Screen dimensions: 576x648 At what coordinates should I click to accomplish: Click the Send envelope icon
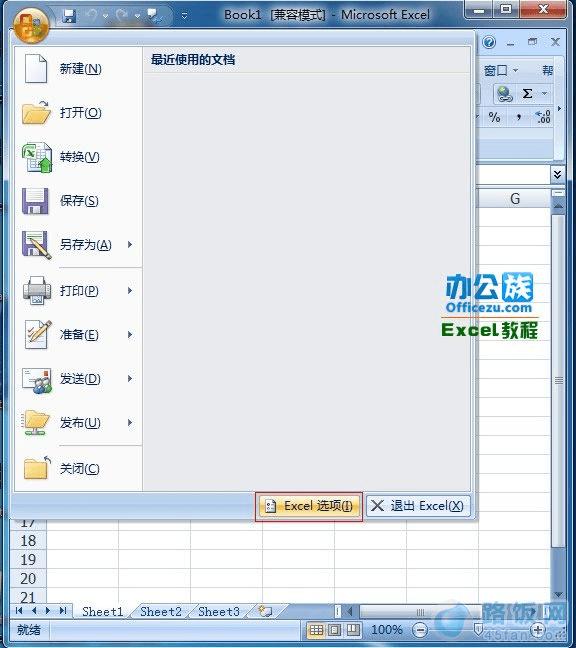tap(37, 381)
